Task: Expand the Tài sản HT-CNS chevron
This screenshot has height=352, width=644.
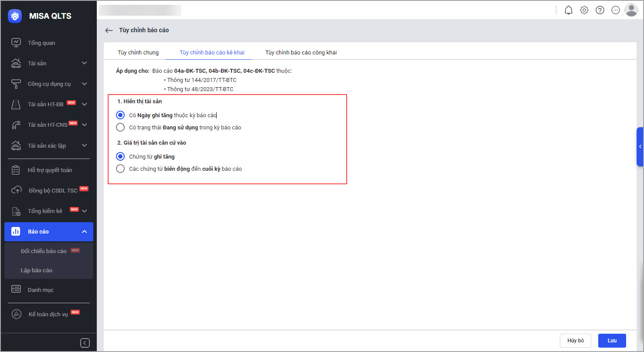Action: point(85,125)
